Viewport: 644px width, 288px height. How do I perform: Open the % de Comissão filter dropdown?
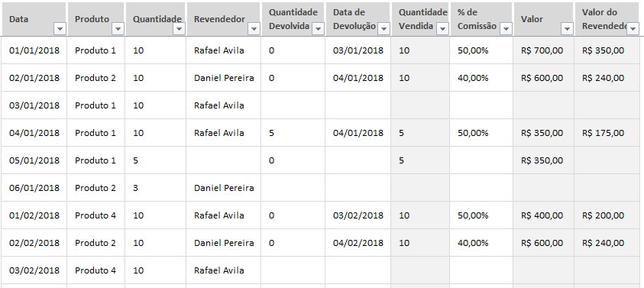pyautogui.click(x=506, y=29)
